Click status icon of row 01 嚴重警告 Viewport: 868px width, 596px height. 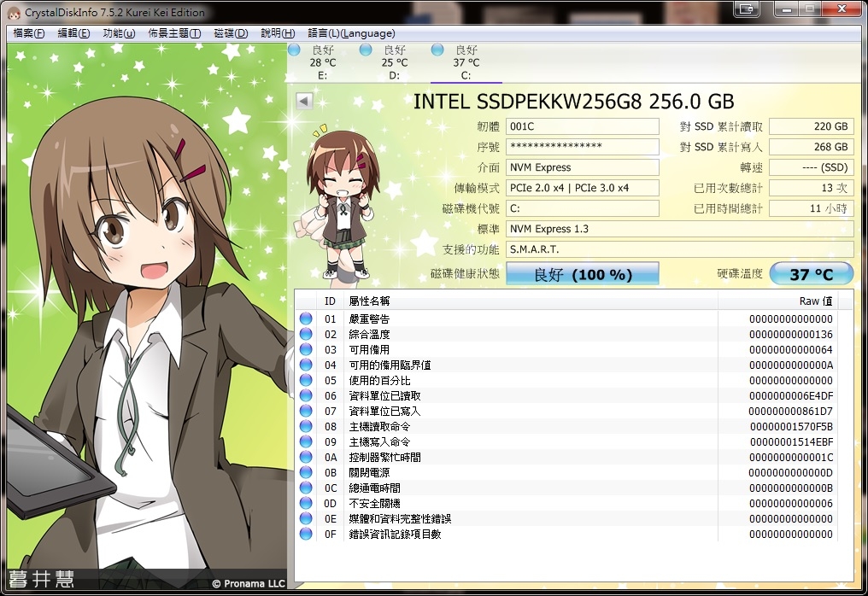306,318
